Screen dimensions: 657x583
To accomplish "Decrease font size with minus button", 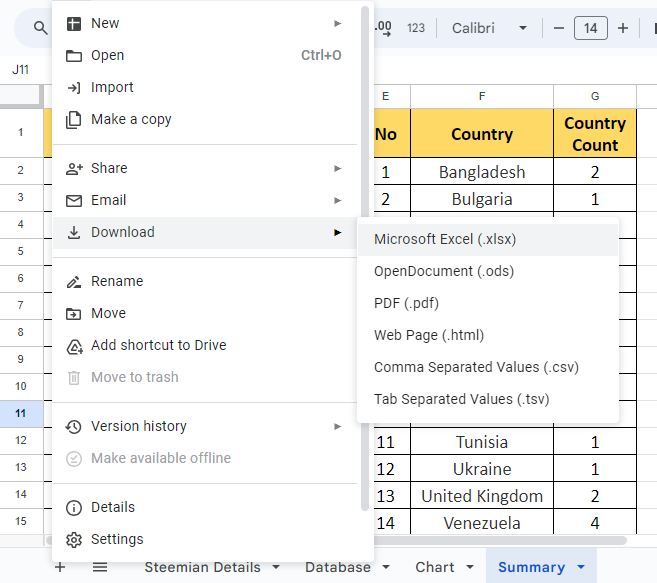I will (x=559, y=28).
